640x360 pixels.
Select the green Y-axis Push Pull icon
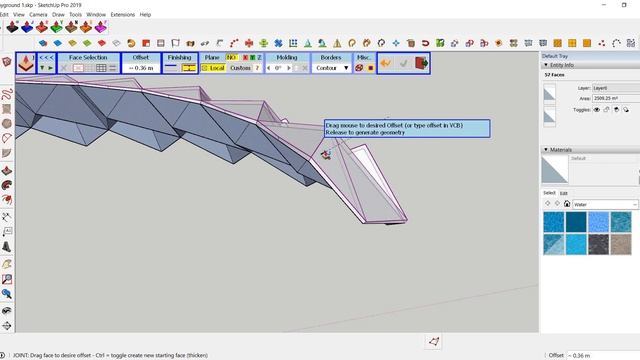[57, 27]
